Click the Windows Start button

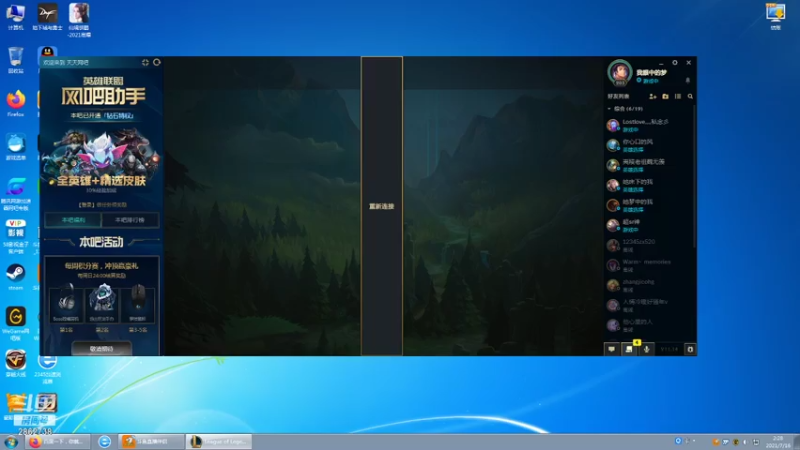(11, 442)
